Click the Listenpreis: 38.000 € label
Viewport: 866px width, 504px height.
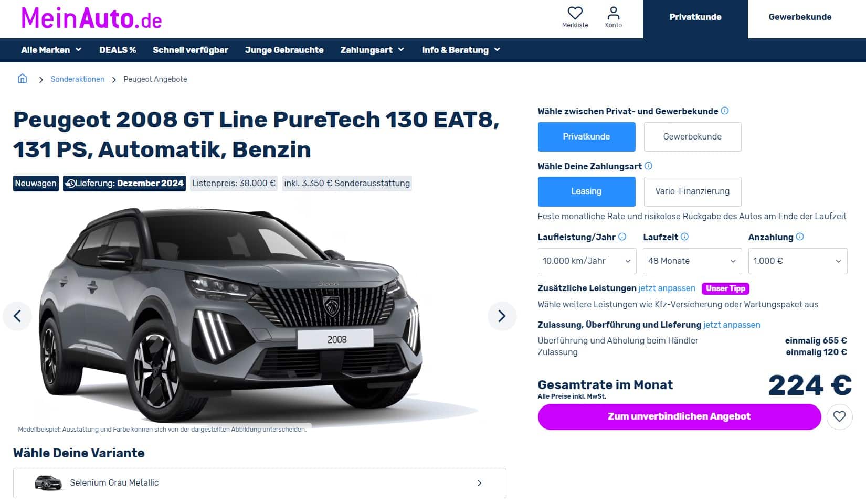pos(234,184)
